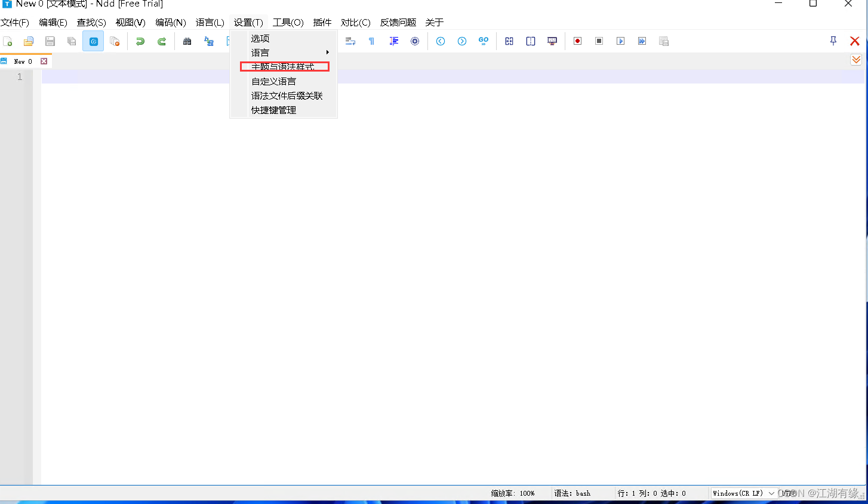868x504 pixels.
Task: Click the 语法: bash status entry
Action: click(x=572, y=493)
